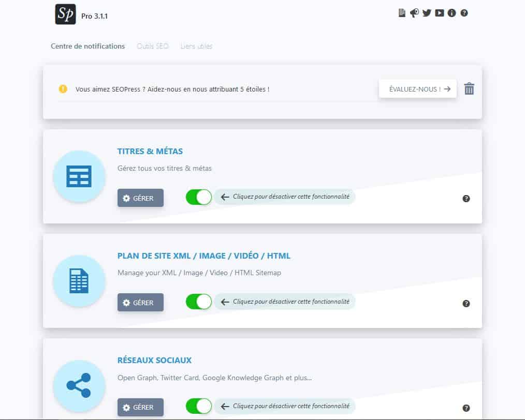Click the ÉVALUEZ-NOUS ! button

(x=418, y=89)
